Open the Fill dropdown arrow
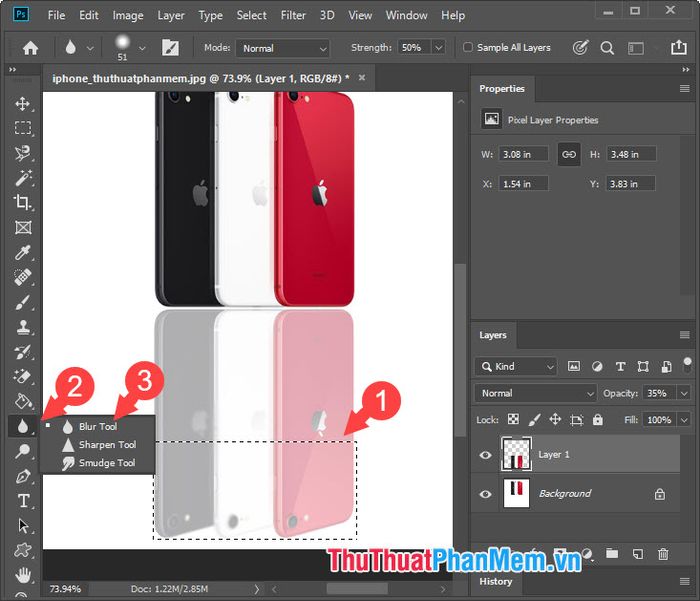 pos(684,420)
